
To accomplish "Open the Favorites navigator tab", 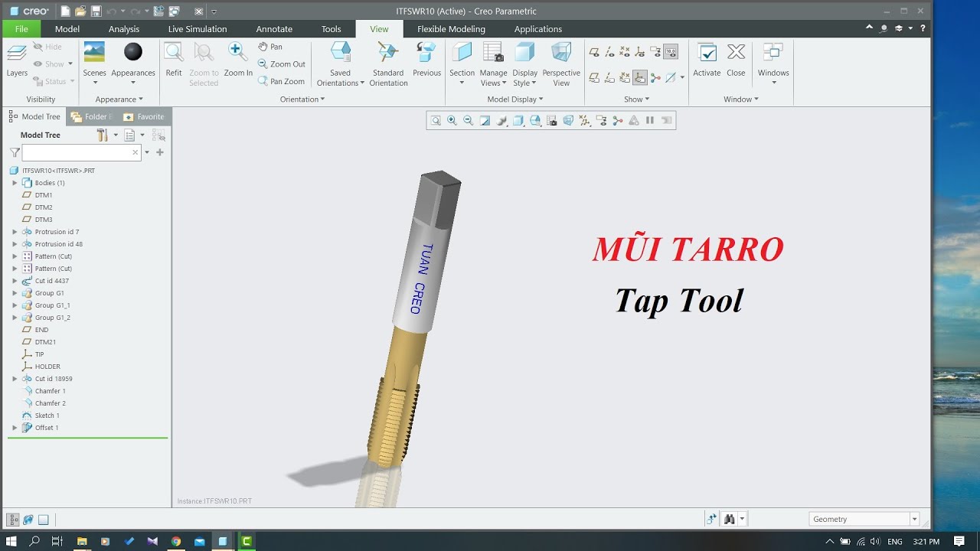I will pos(144,116).
